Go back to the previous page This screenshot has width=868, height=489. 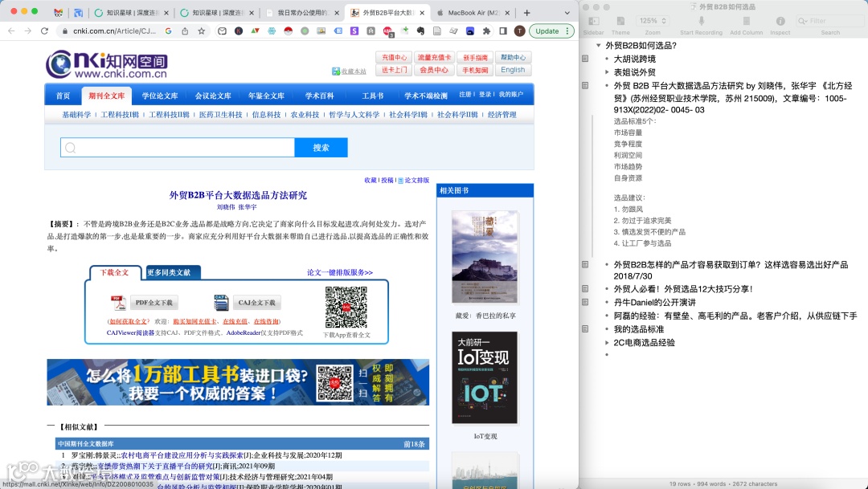coord(11,31)
